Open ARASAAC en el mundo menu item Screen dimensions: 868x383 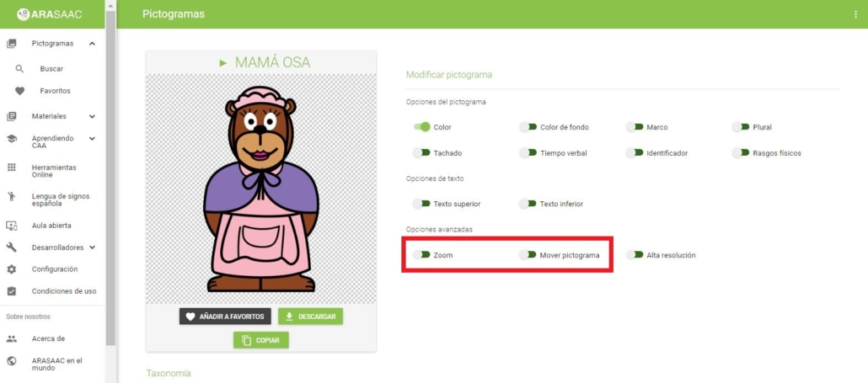point(57,364)
